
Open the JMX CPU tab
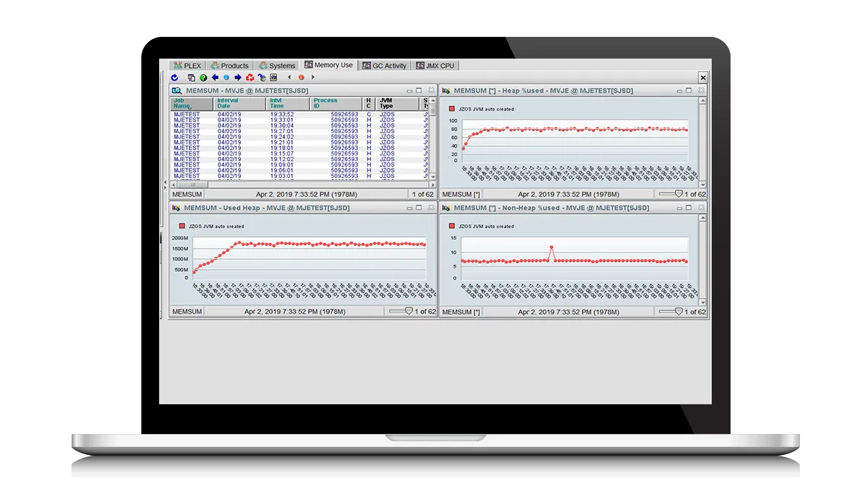coord(435,65)
